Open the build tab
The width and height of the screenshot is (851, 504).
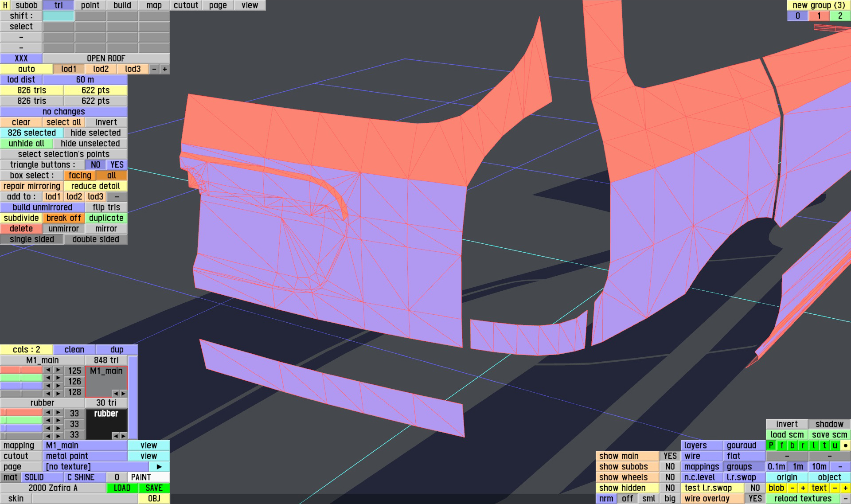point(122,5)
